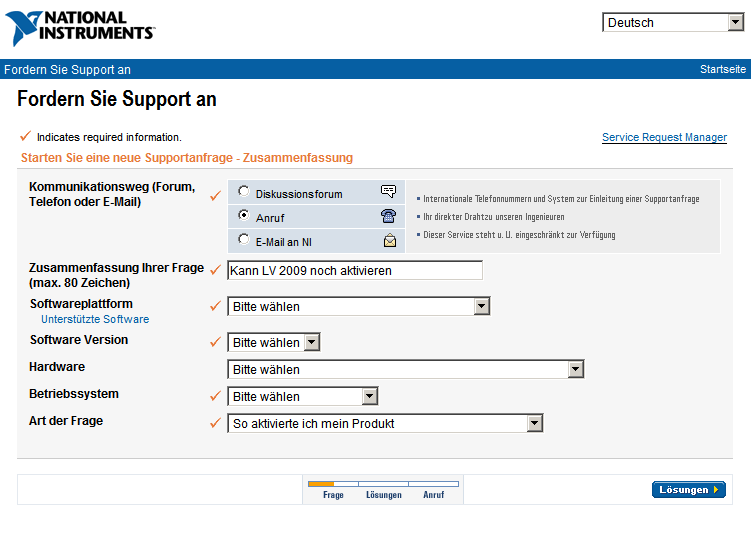Click the National Instruments logo
The width and height of the screenshot is (754, 542).
click(80, 28)
